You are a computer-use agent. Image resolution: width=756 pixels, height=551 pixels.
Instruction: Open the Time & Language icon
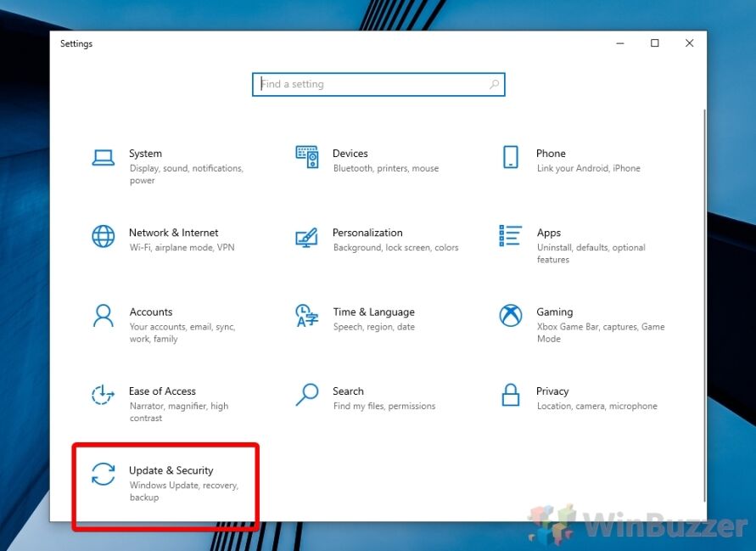coord(306,316)
